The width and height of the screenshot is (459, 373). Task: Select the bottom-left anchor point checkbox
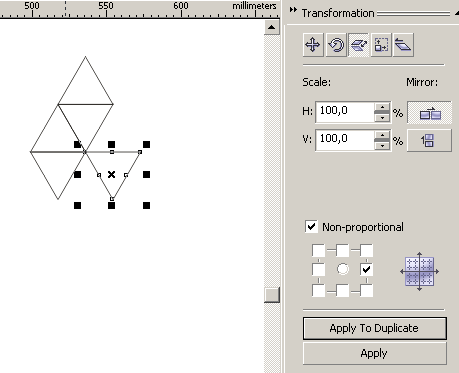318,290
